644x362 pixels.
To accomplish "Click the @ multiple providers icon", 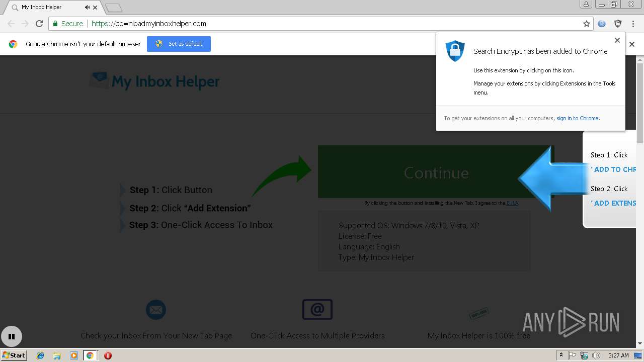I will [x=317, y=309].
